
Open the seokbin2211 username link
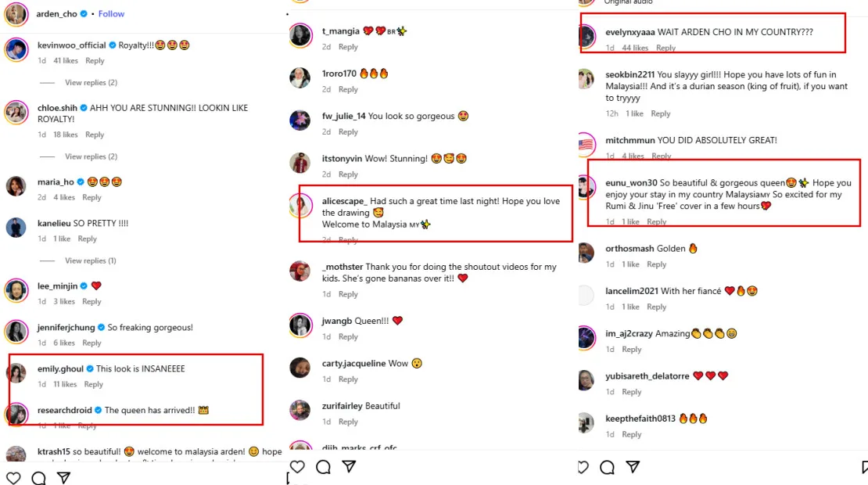[631, 75]
